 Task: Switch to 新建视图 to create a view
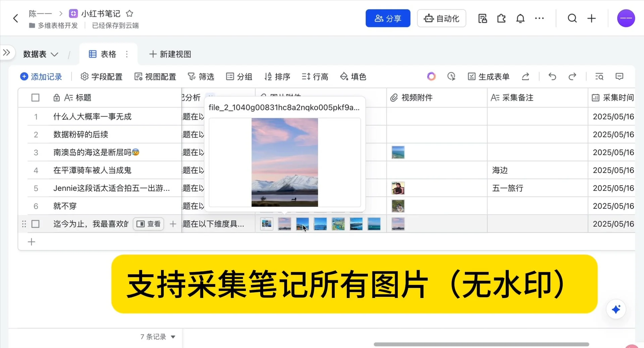[170, 54]
